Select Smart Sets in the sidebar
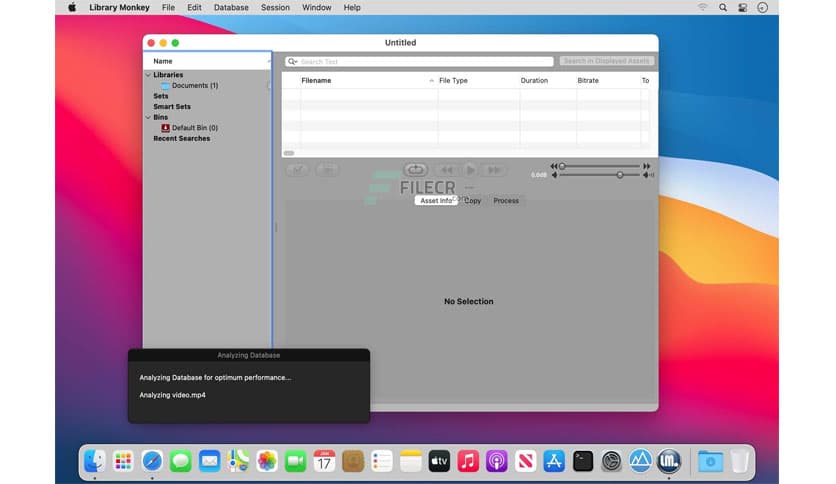836x484 pixels. pyautogui.click(x=172, y=107)
